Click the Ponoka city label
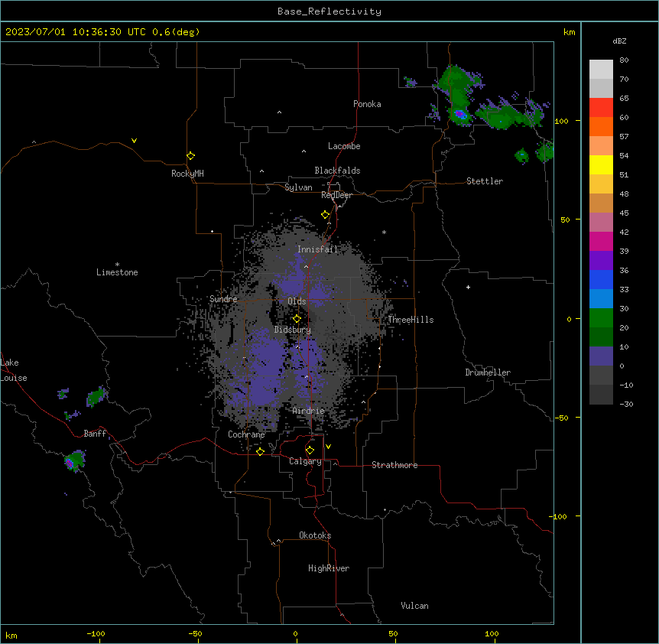659x644 pixels. 367,104
